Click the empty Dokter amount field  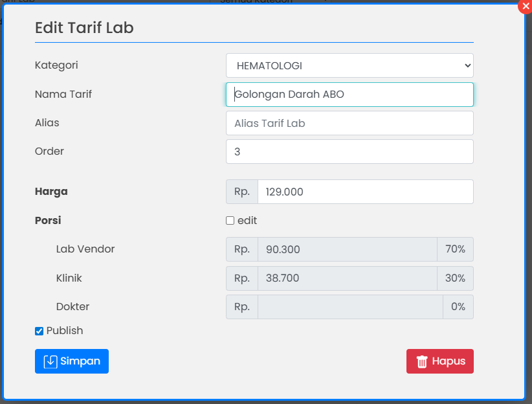pyautogui.click(x=349, y=307)
